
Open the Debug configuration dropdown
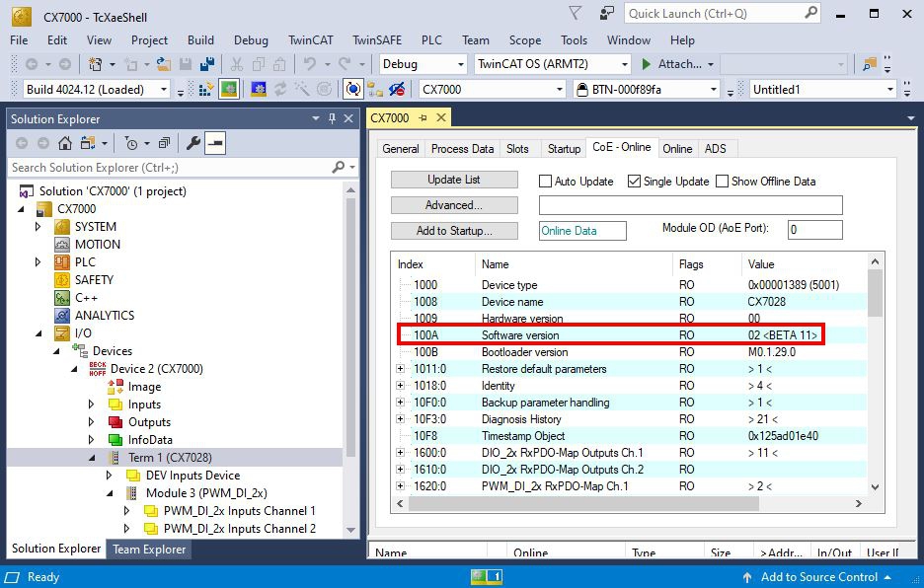click(x=423, y=63)
